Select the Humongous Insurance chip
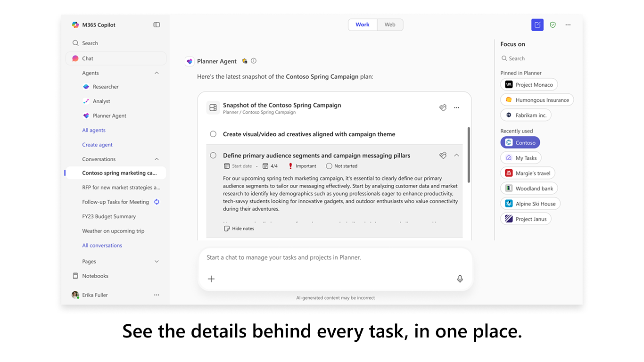This screenshot has width=644, height=362. (x=537, y=100)
